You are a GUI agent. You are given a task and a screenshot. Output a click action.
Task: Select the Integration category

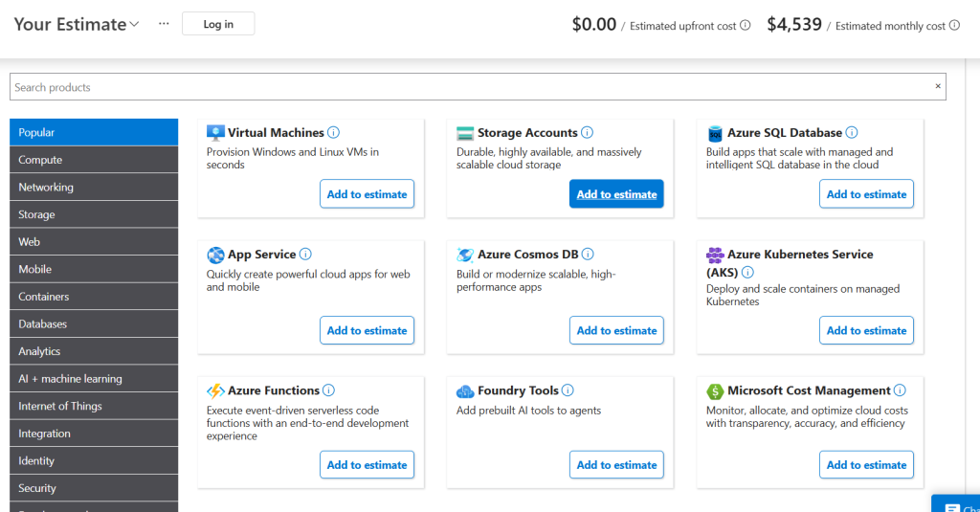pyautogui.click(x=94, y=434)
